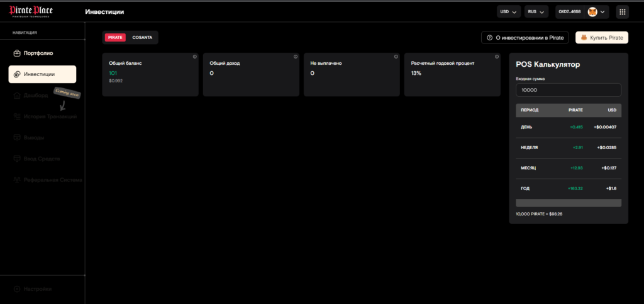
Task: Click the USD column header in calculator
Action: [613, 110]
